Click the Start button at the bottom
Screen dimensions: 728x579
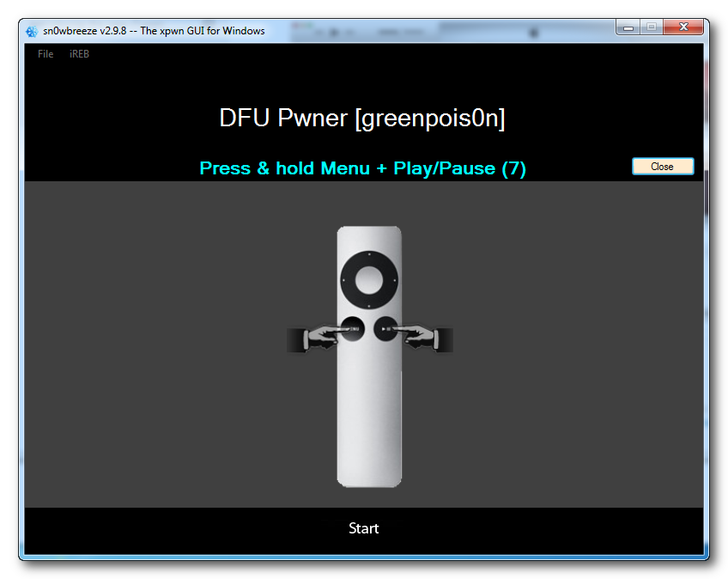pos(363,528)
